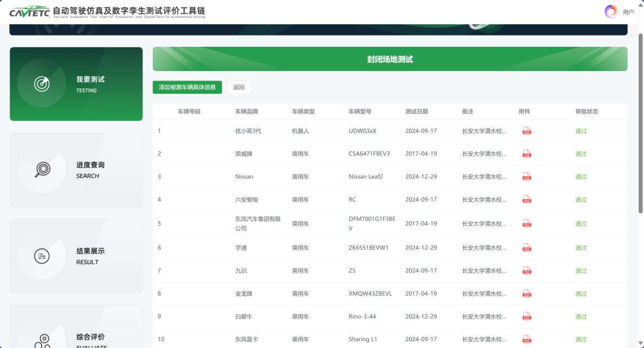Click the 机器人 vehicle type cell
The image size is (644, 348).
point(300,131)
